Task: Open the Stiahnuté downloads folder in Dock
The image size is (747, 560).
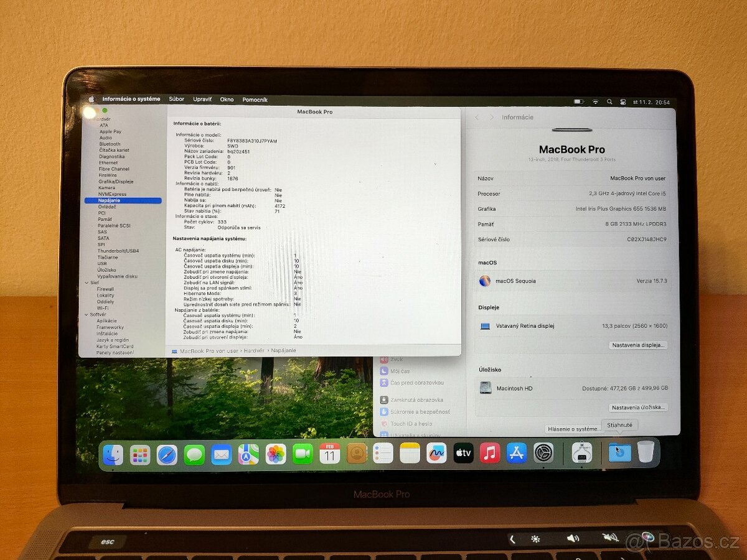Action: coord(619,452)
